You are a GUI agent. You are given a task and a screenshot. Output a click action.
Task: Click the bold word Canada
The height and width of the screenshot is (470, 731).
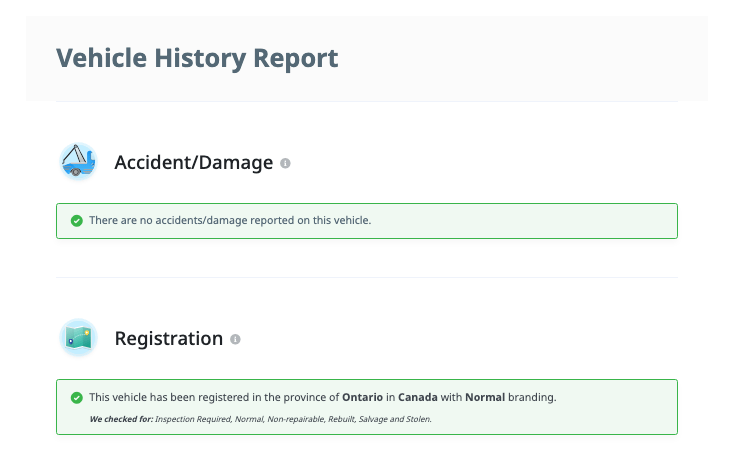click(x=420, y=397)
